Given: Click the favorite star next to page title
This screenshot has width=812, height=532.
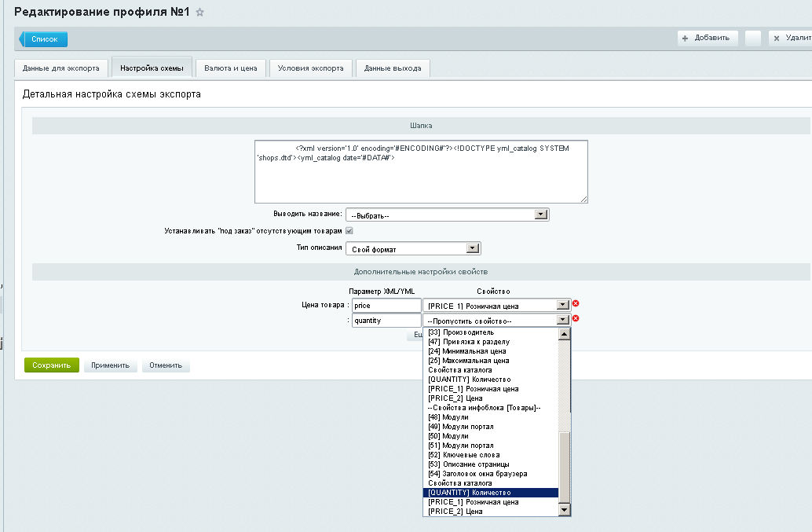Looking at the screenshot, I should tap(199, 13).
